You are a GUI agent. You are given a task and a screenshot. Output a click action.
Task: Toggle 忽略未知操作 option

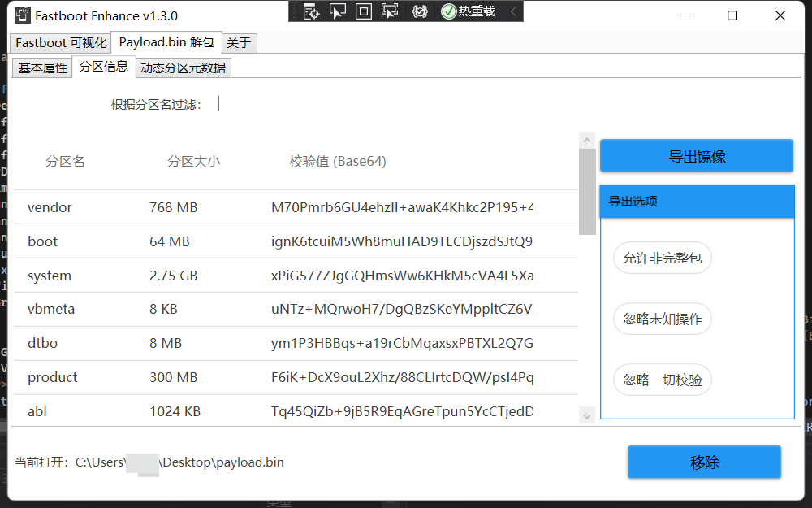point(663,319)
